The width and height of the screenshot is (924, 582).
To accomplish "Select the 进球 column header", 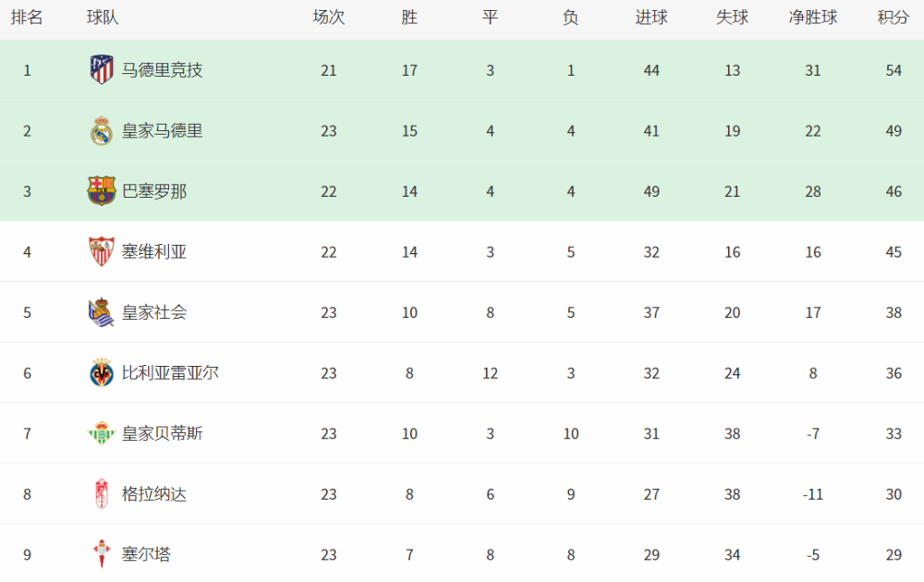I will [x=651, y=17].
